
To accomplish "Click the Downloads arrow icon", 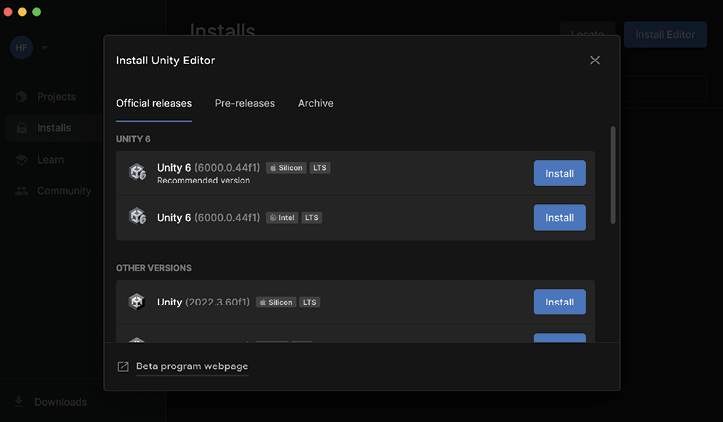I will coord(18,402).
